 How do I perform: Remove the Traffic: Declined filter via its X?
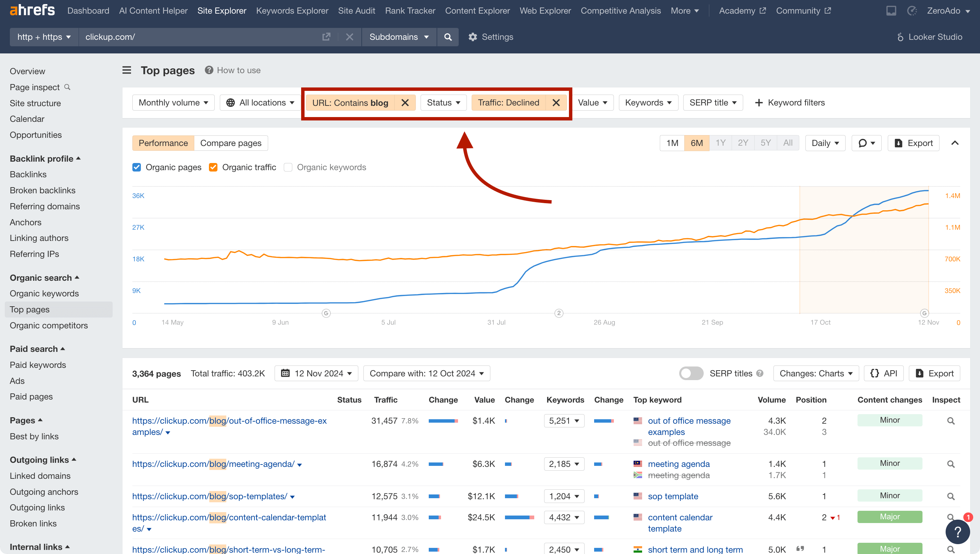point(556,102)
